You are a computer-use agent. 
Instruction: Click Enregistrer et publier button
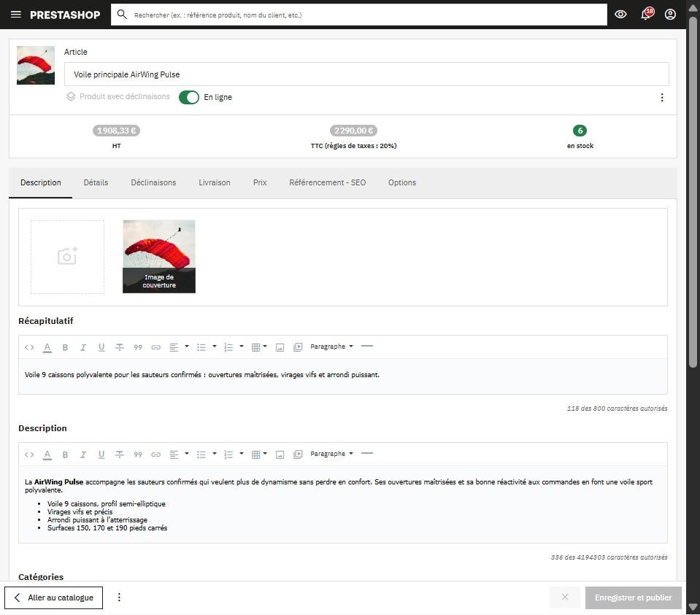pos(633,597)
